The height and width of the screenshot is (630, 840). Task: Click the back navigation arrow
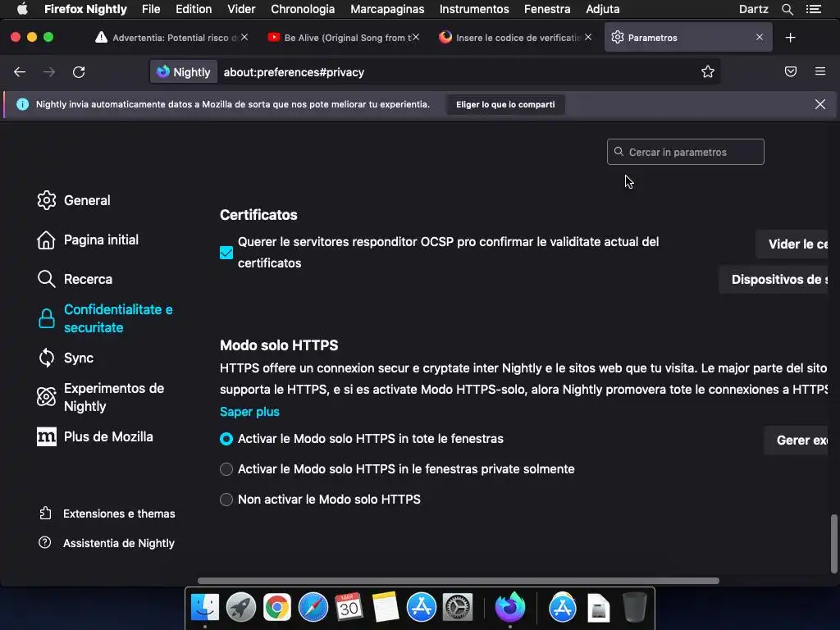(x=20, y=72)
